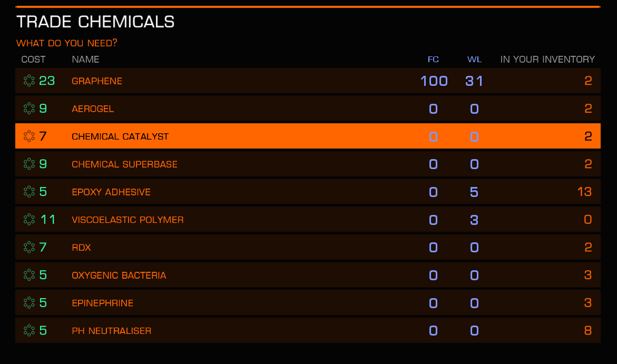617x364 pixels.
Task: Click the cost icon in Viscoelastic Polymer row
Action: click(29, 219)
